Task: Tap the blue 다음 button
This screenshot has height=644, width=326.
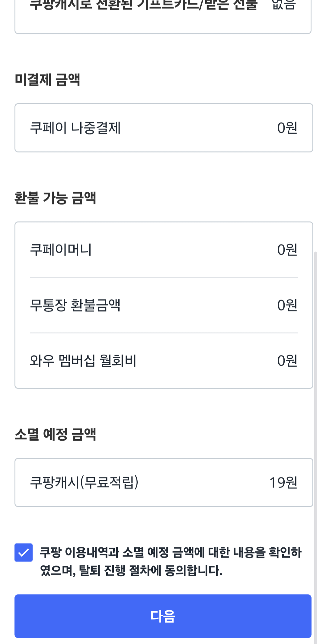Action: (x=163, y=616)
